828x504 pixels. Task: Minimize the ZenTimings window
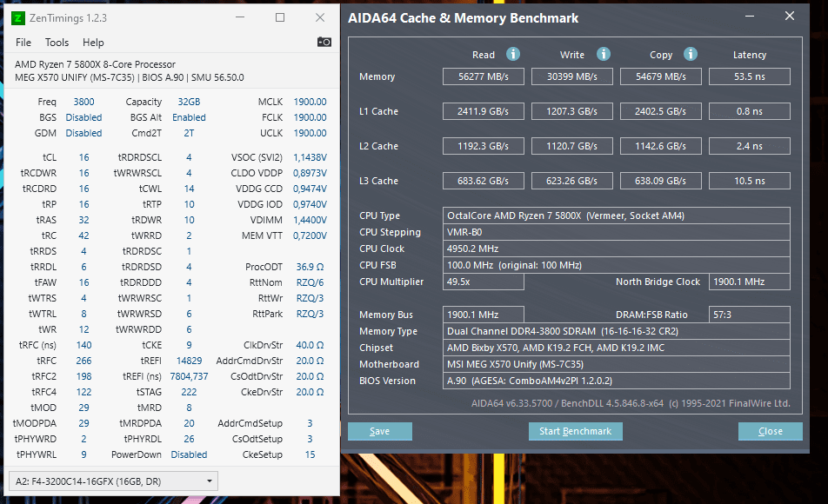pyautogui.click(x=240, y=17)
